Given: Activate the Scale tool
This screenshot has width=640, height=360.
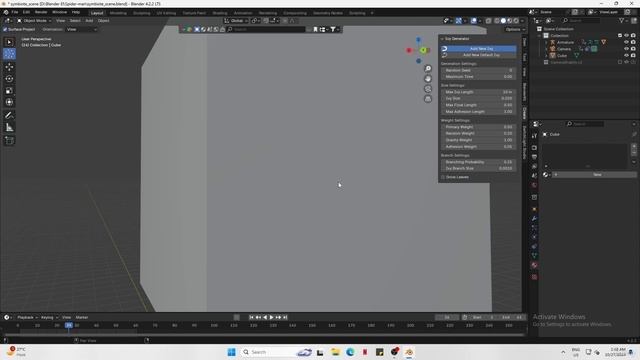Looking at the screenshot, I should [9, 91].
